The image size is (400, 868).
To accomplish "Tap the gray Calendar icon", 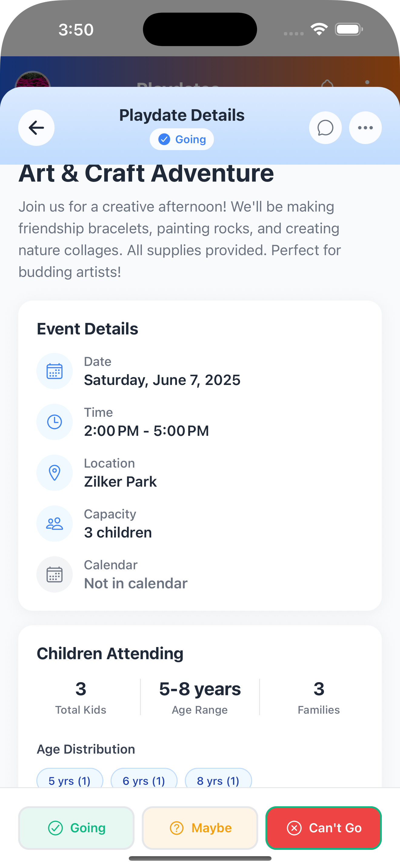I will (x=55, y=574).
